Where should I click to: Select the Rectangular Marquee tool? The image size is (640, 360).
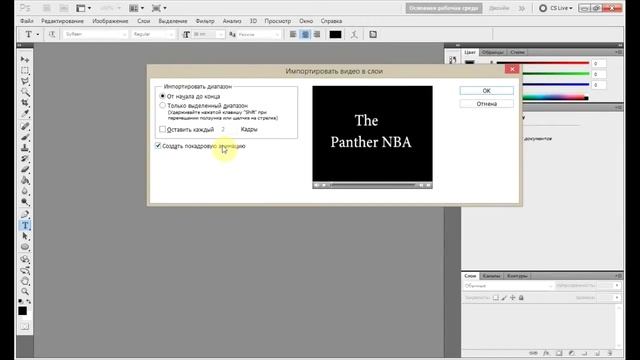click(x=25, y=70)
